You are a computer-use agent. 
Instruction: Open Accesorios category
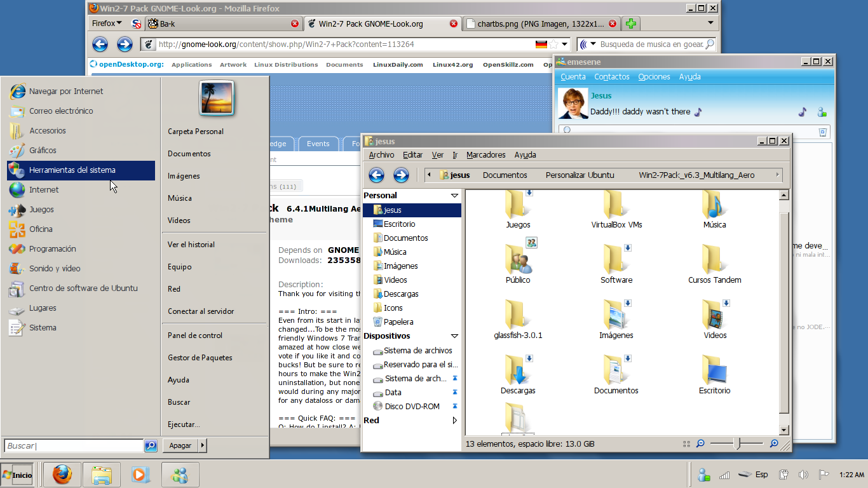click(81, 131)
